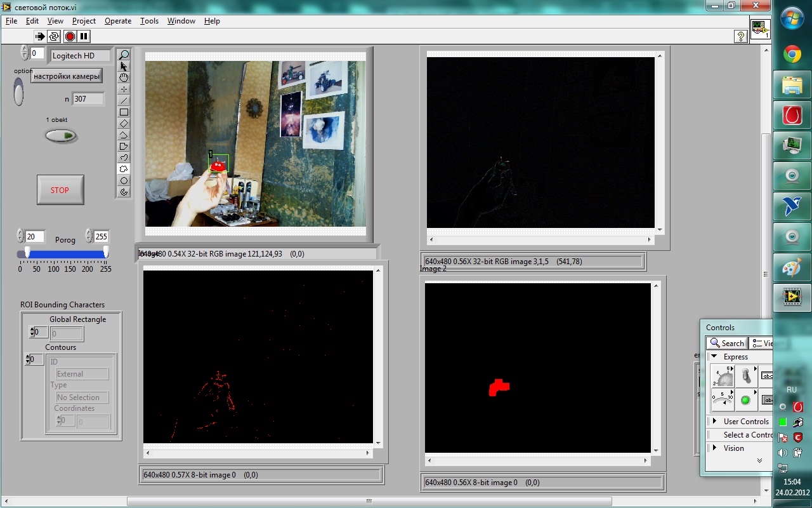Expand the User Controls palette category

(714, 422)
